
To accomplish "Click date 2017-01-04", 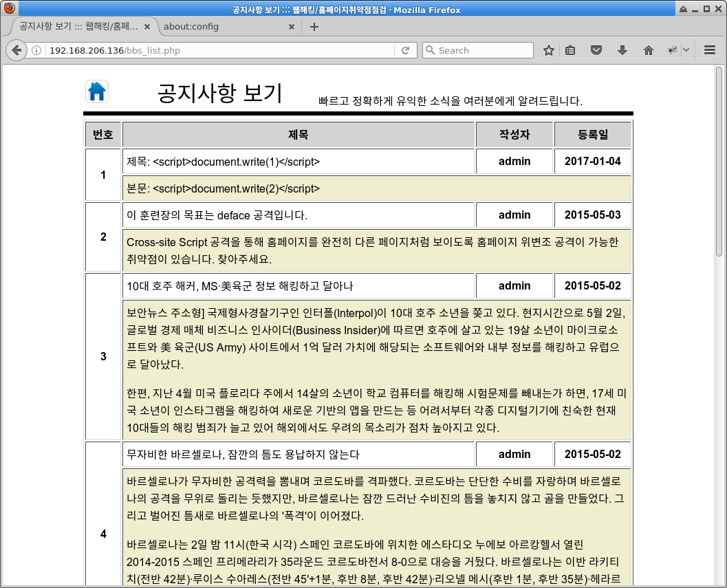I will point(593,161).
